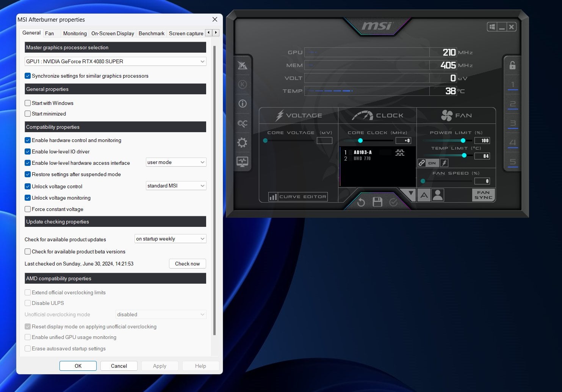Viewport: 562px width, 392px height.
Task: Switch to the Monitoring tab
Action: [x=75, y=33]
